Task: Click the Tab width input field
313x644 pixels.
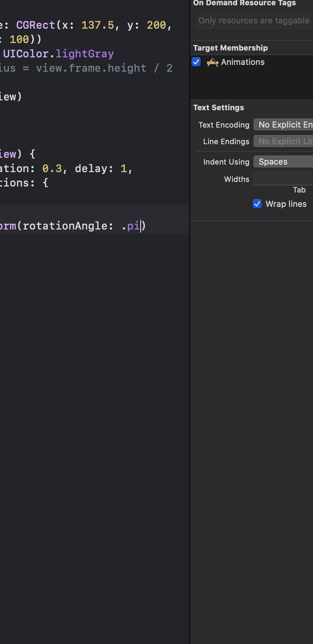Action: 283,179
